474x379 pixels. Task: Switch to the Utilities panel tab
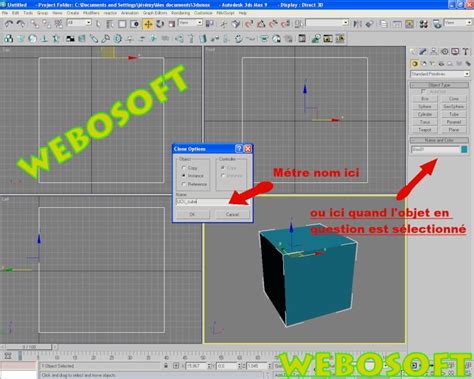tap(465, 51)
